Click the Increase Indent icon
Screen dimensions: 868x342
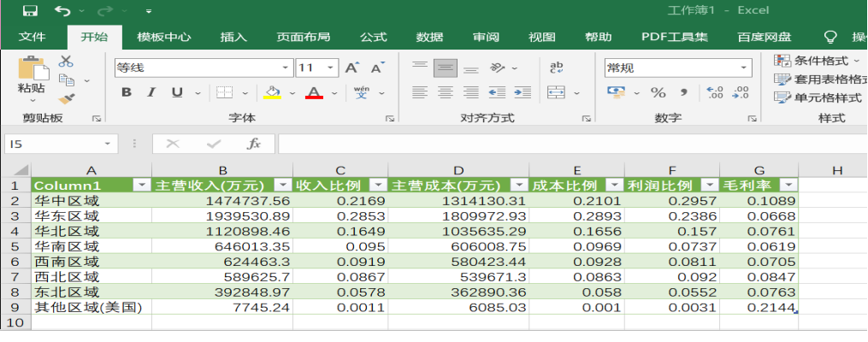pyautogui.click(x=523, y=92)
